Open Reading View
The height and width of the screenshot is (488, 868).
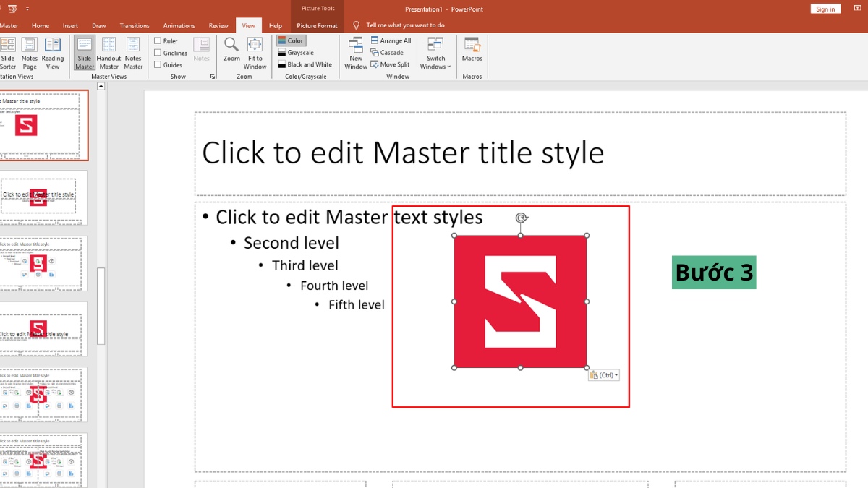(53, 46)
